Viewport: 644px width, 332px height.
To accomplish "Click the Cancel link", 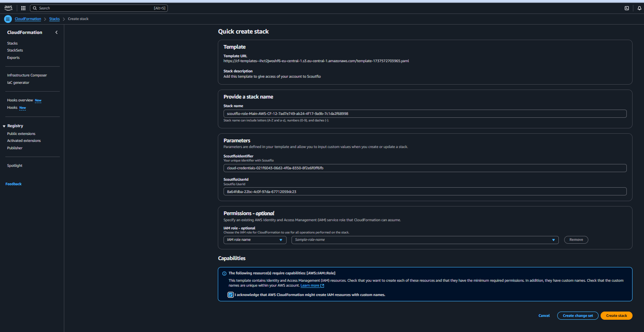I will pyautogui.click(x=544, y=316).
